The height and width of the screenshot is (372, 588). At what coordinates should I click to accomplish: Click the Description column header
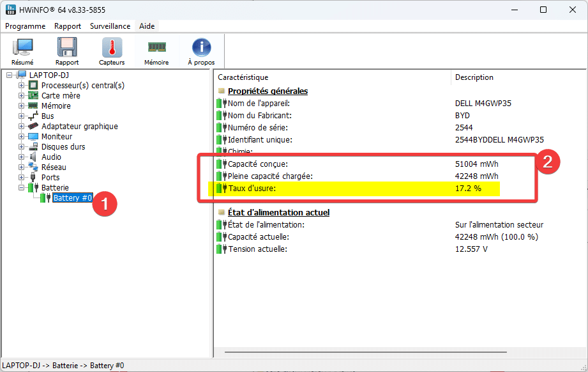474,77
